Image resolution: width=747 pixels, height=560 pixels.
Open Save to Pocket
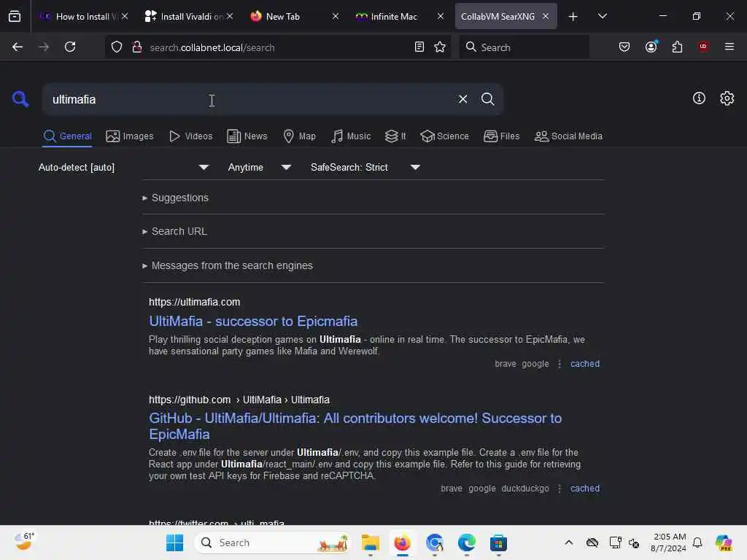tap(624, 47)
